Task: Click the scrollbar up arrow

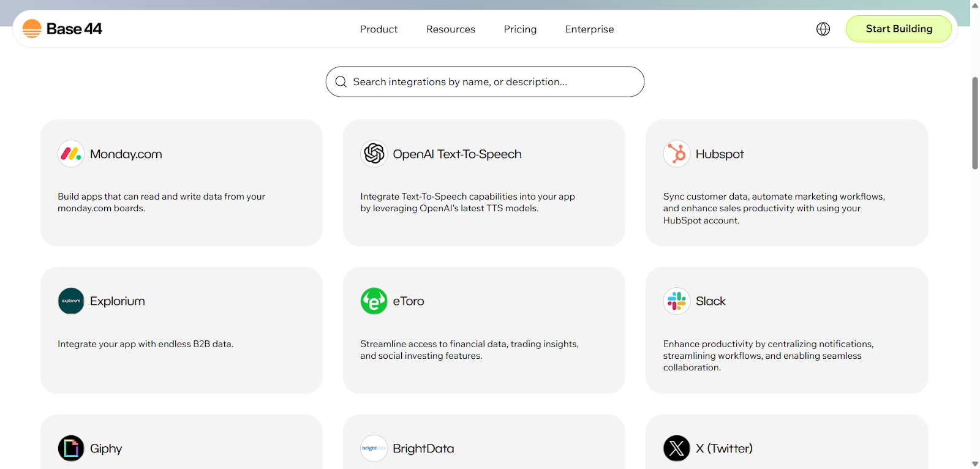Action: [975, 5]
